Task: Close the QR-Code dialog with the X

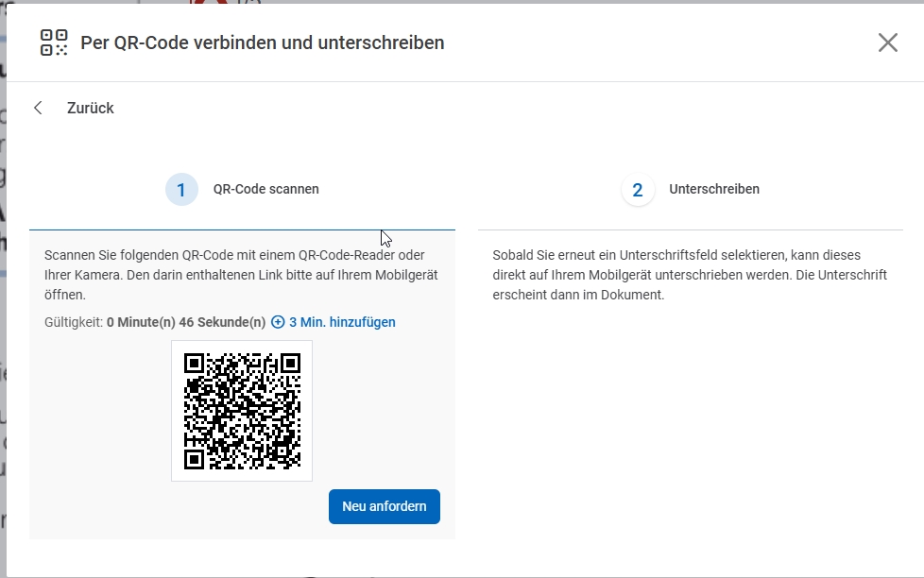Action: [887, 42]
